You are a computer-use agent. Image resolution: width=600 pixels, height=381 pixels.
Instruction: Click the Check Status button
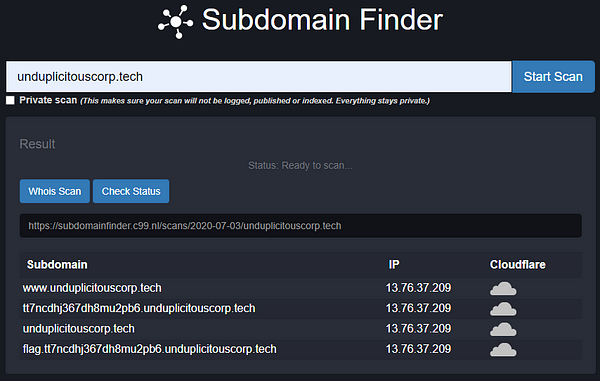[x=131, y=191]
